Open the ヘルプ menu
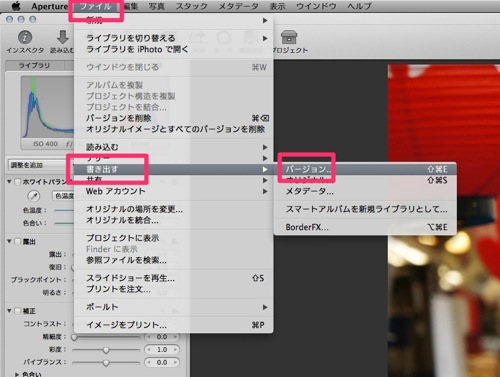The height and width of the screenshot is (377, 500). coord(359,6)
